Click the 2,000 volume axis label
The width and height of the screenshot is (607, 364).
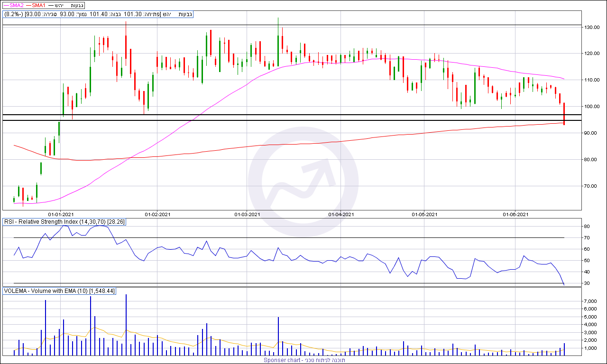(589, 340)
